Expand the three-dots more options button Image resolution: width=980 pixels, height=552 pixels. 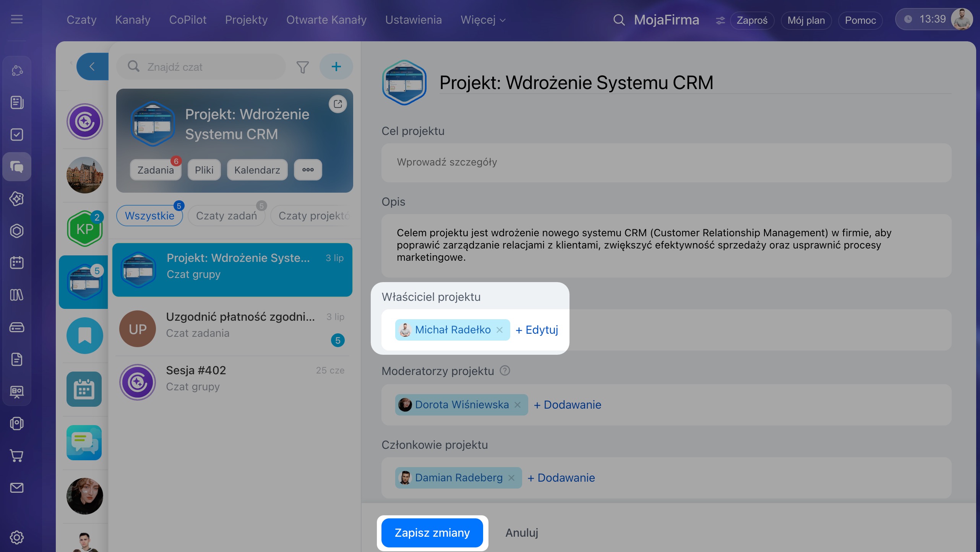(308, 170)
